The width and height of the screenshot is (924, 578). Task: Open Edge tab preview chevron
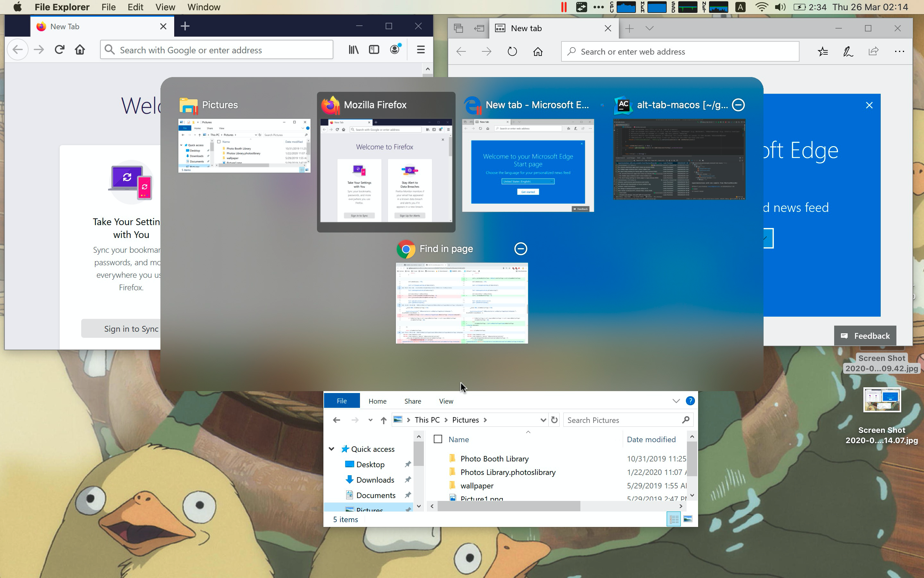point(649,28)
